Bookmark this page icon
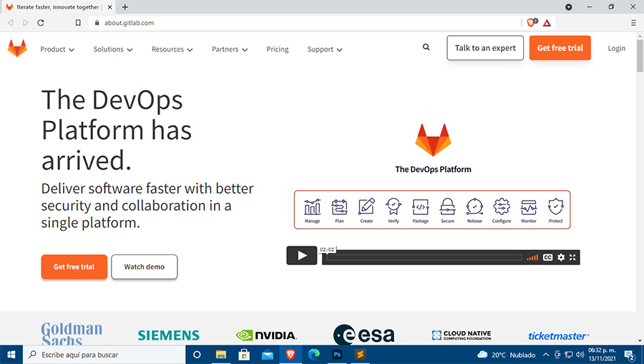The height and width of the screenshot is (364, 644). [x=78, y=23]
